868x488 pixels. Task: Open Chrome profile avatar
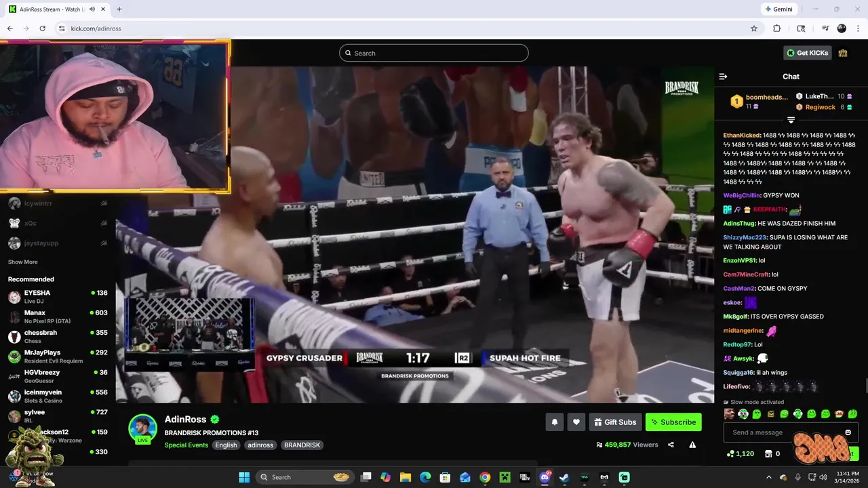click(x=842, y=28)
